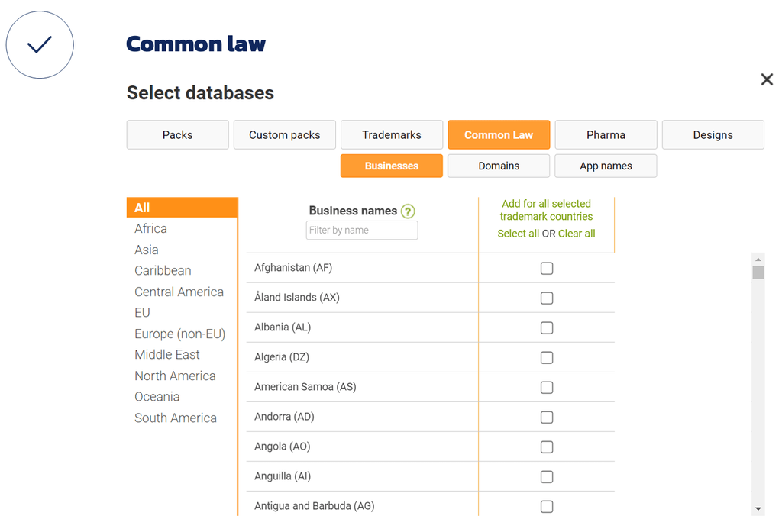Open the Custom packs tab
The width and height of the screenshot is (782, 532).
click(284, 134)
